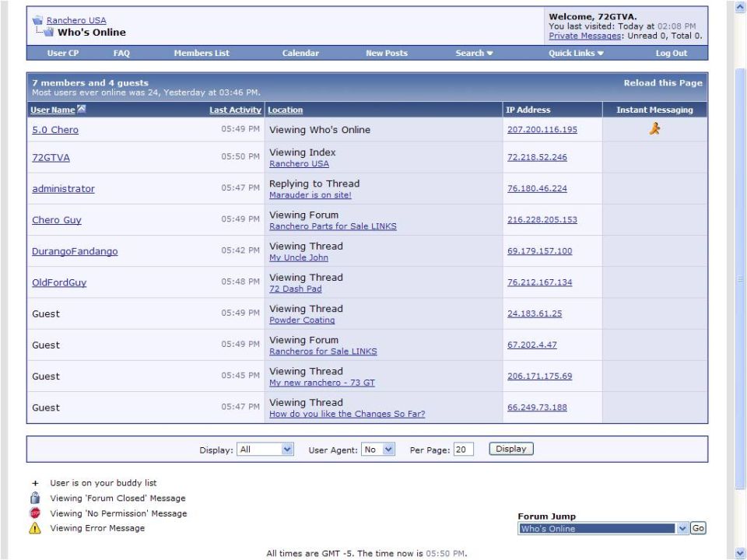This screenshot has width=747, height=560.
Task: Open Ranchero Parts for Sale LINKS forum
Action: click(x=332, y=226)
